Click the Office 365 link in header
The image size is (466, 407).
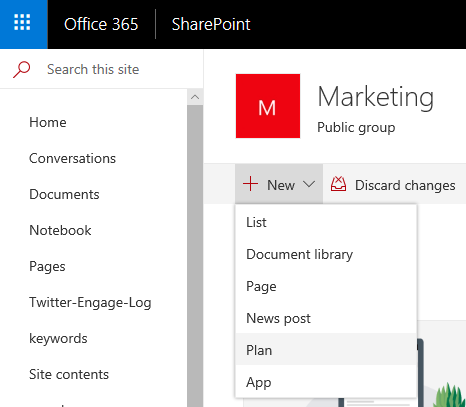101,24
